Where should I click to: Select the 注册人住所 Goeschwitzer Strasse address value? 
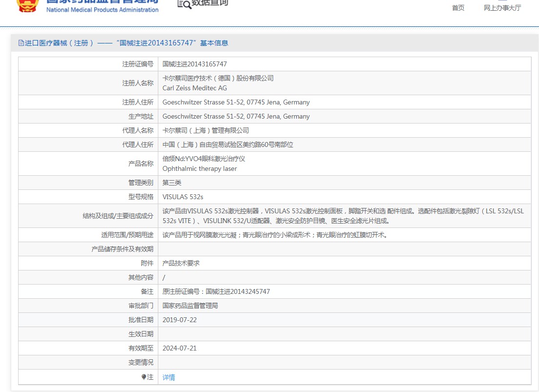tap(236, 102)
